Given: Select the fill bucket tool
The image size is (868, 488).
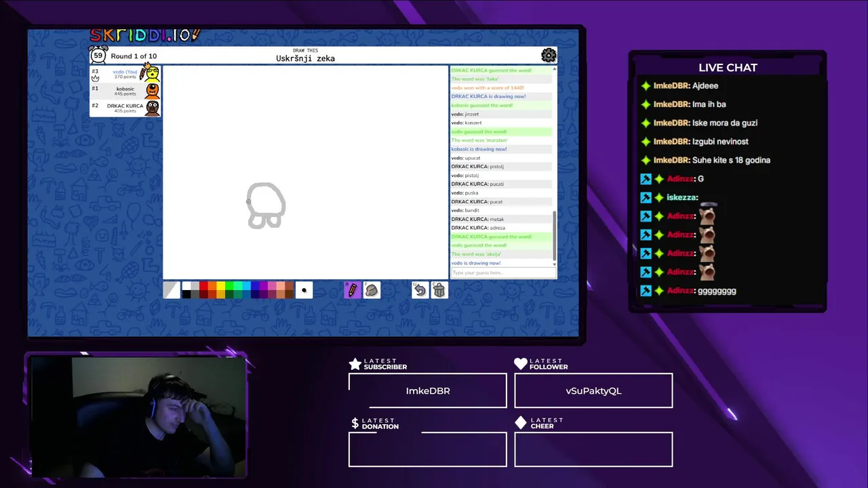Looking at the screenshot, I should tap(372, 290).
